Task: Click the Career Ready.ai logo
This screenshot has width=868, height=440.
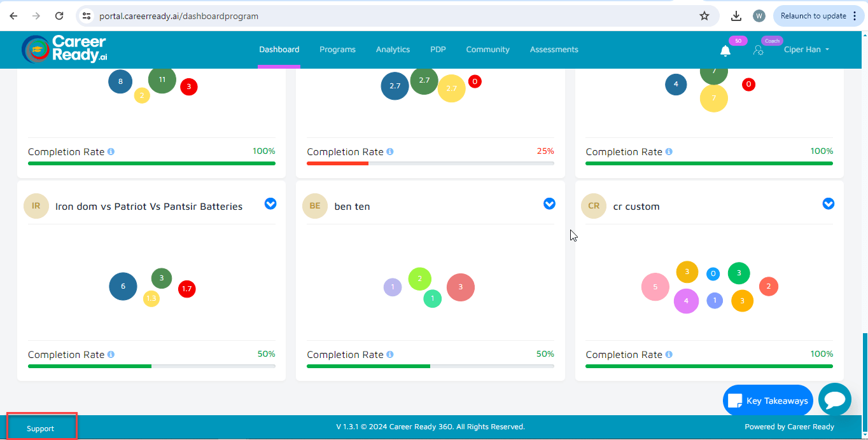Action: [64, 49]
